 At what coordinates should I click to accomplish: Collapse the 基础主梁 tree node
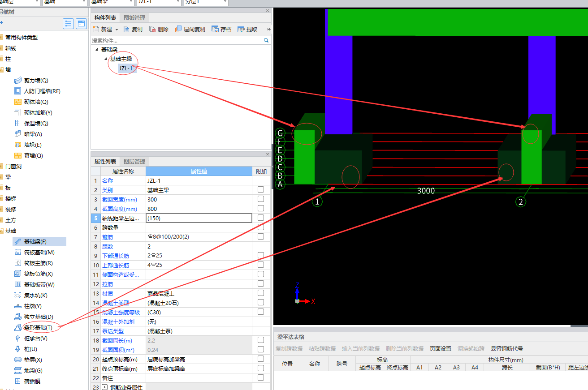tap(106, 59)
